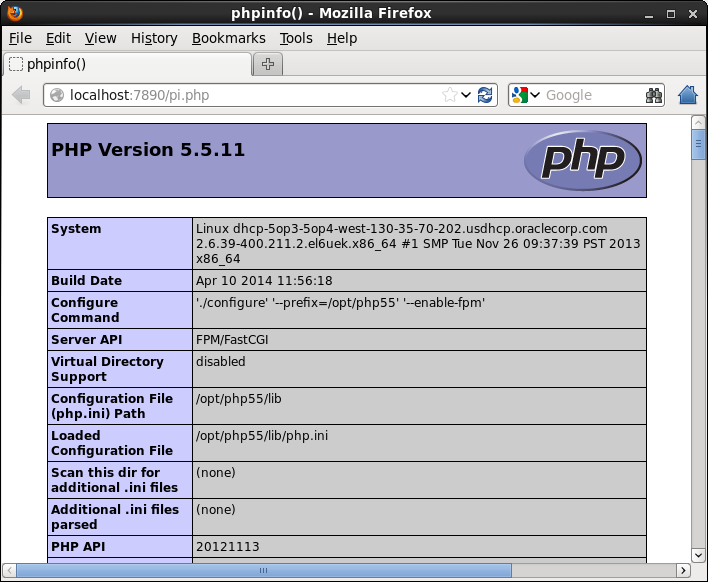
Task: Click the search binoculars icon
Action: click(x=653, y=95)
